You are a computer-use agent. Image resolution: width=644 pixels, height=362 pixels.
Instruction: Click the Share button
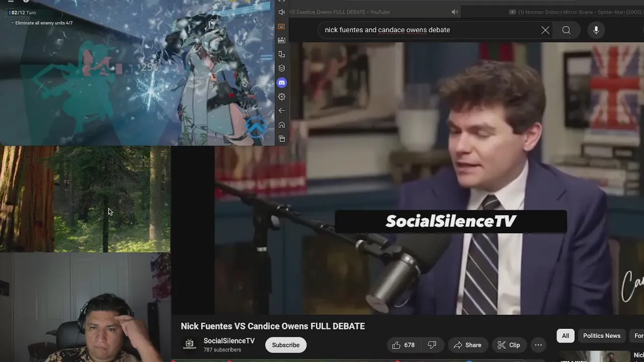click(x=467, y=345)
